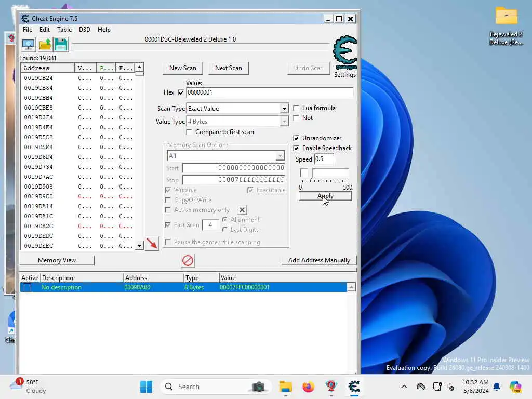Click scroll up arrow in results list
Image resolution: width=532 pixels, height=399 pixels.
point(139,67)
